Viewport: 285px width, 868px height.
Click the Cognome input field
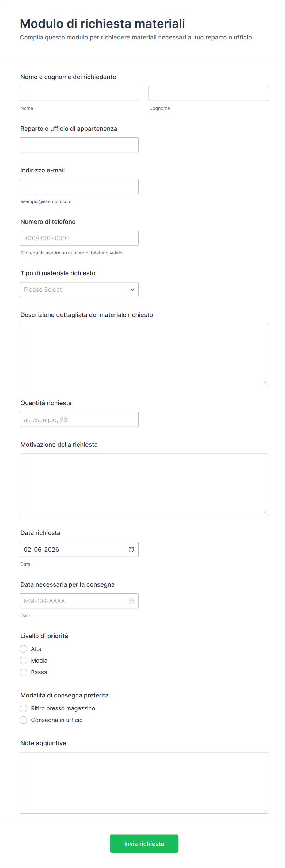tap(208, 93)
